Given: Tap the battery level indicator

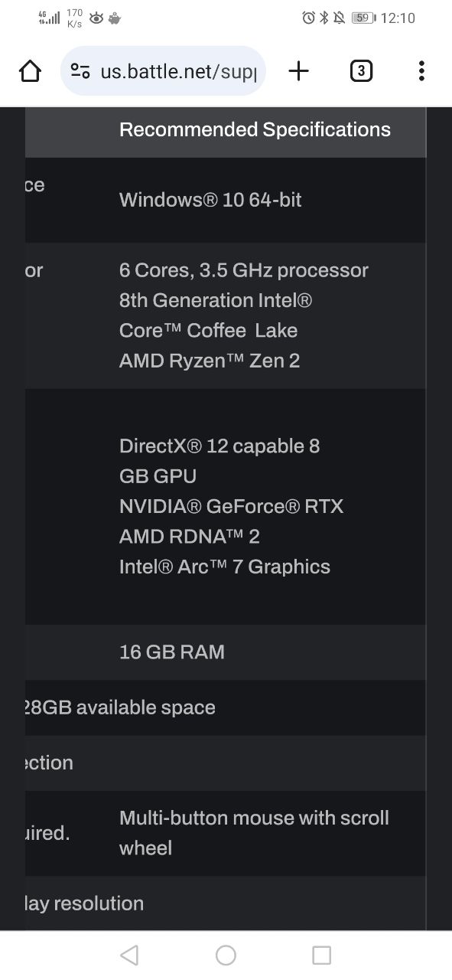Looking at the screenshot, I should [364, 18].
